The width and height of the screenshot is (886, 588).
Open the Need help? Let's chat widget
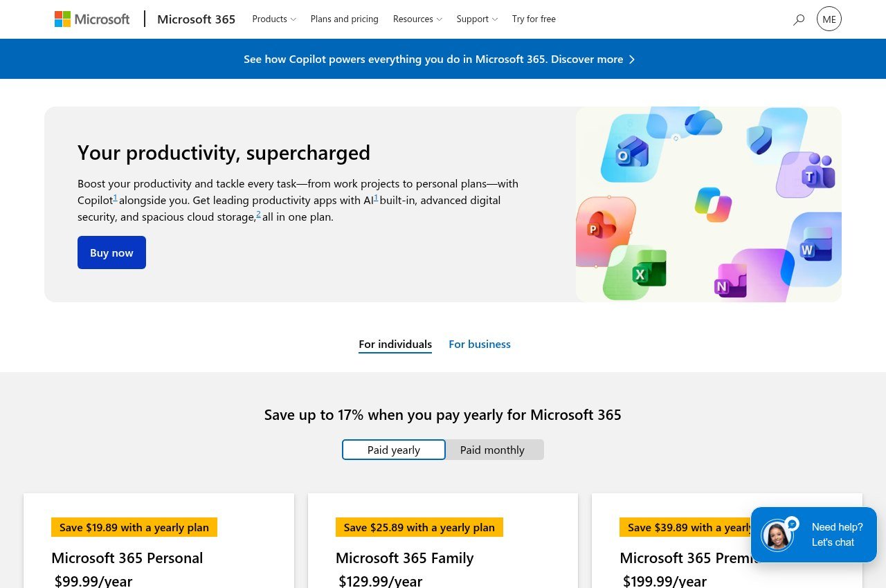pos(814,535)
